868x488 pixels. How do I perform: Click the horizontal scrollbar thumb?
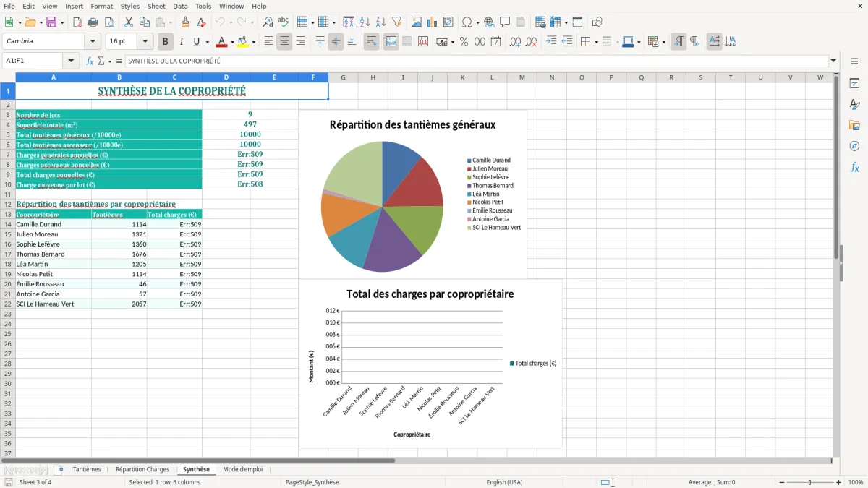point(198,460)
